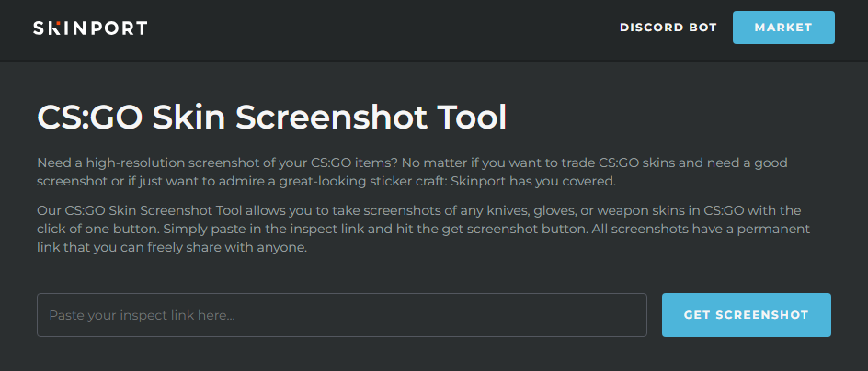Screen dimensions: 868x371
Task: Click the Get Screenshot button
Action: click(747, 315)
